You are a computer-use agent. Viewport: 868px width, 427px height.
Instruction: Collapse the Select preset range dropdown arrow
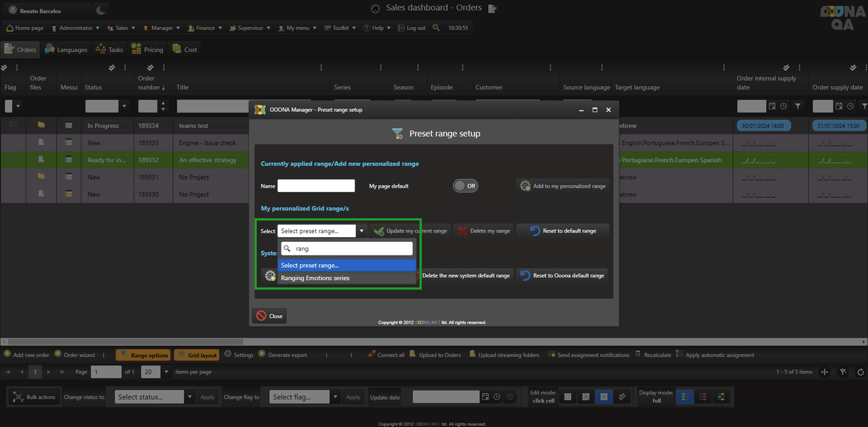click(x=361, y=231)
